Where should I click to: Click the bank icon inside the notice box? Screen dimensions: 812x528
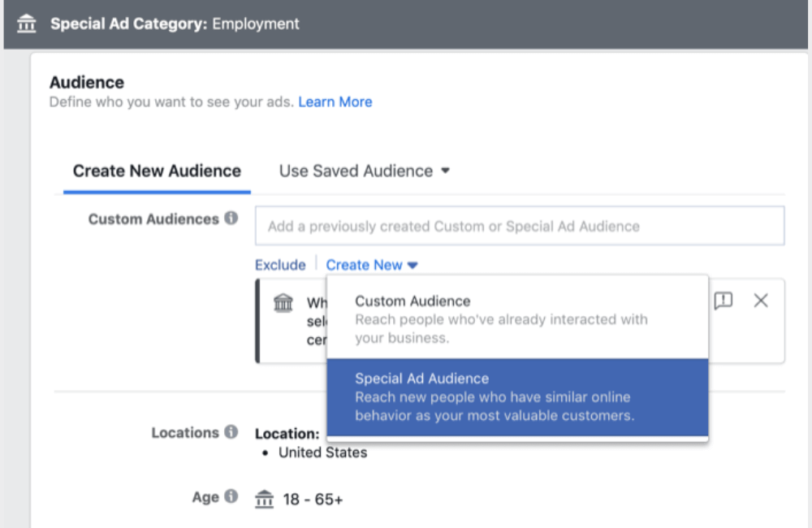point(283,302)
